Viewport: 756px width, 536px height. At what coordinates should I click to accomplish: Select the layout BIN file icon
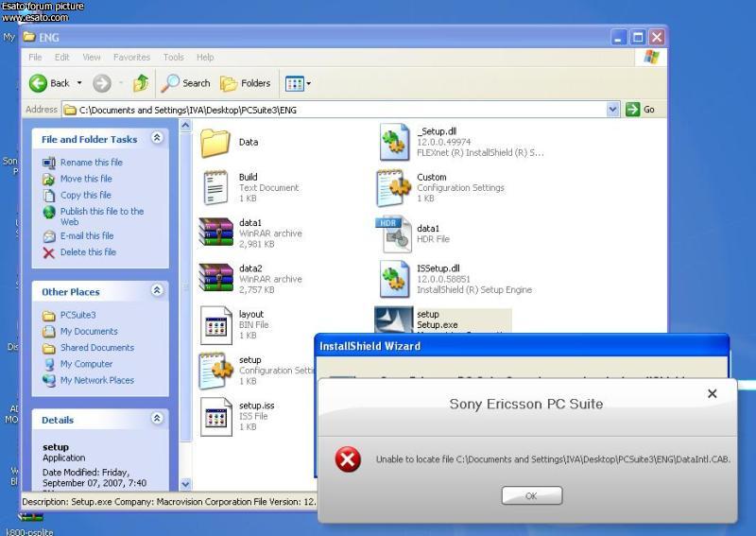pyautogui.click(x=216, y=325)
